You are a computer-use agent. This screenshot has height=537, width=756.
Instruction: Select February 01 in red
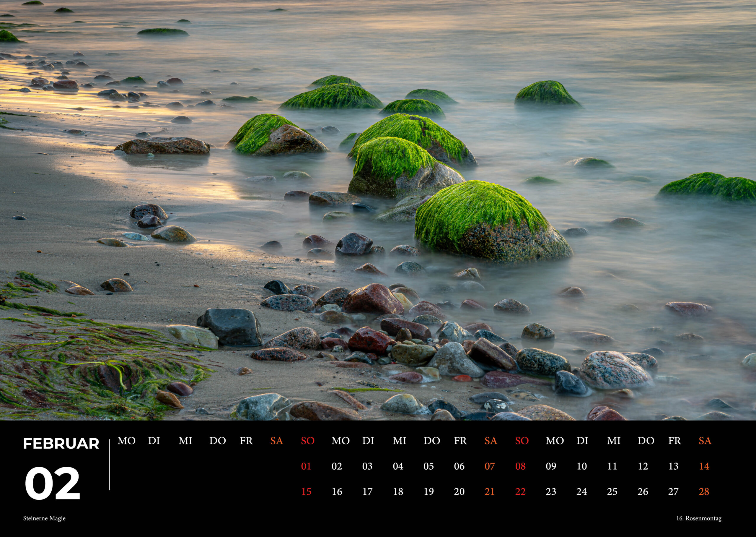pos(306,466)
